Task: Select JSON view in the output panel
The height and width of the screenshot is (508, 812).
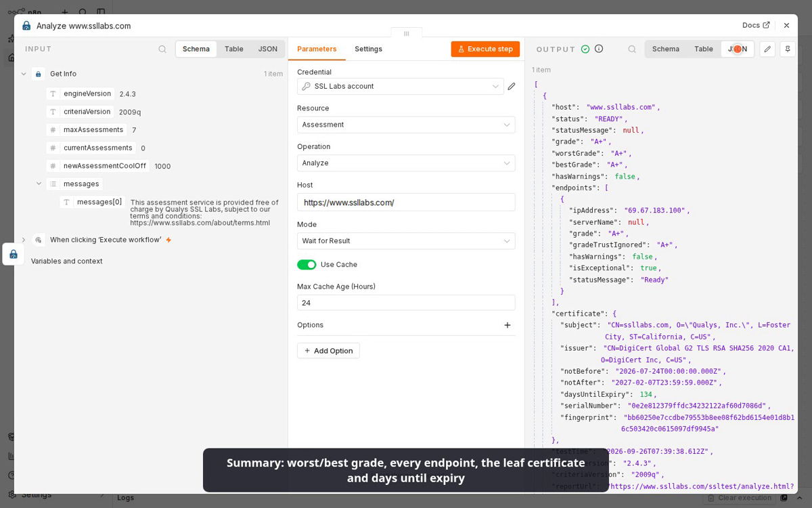Action: (738, 49)
